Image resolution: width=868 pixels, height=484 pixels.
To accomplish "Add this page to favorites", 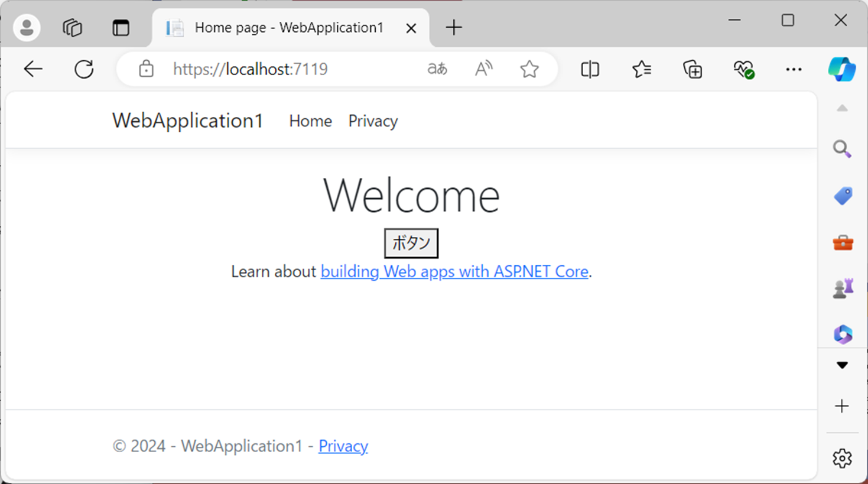I will coord(529,69).
